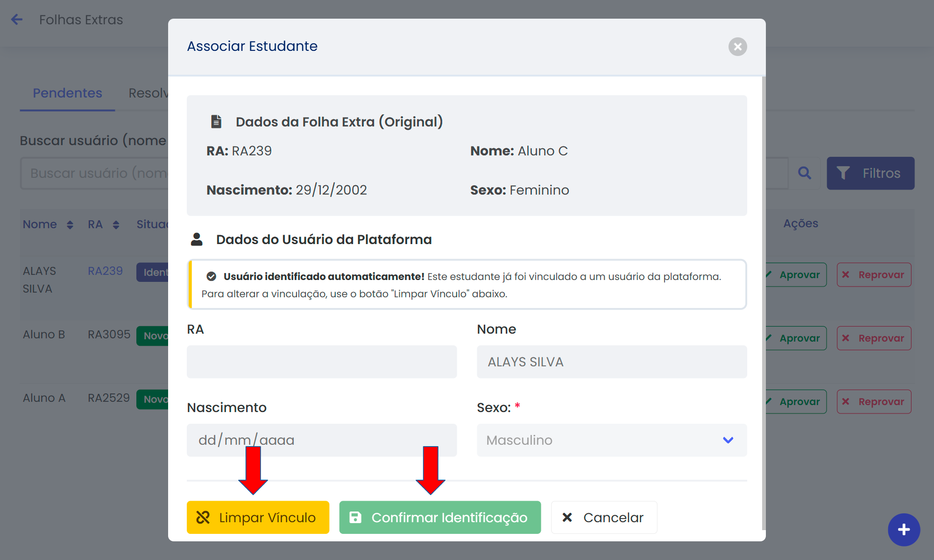Click the search magnifier icon
Image resolution: width=934 pixels, height=560 pixels.
[x=804, y=173]
